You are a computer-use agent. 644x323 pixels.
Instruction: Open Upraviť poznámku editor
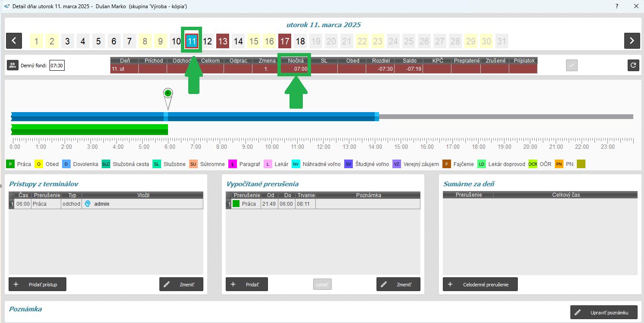604,313
